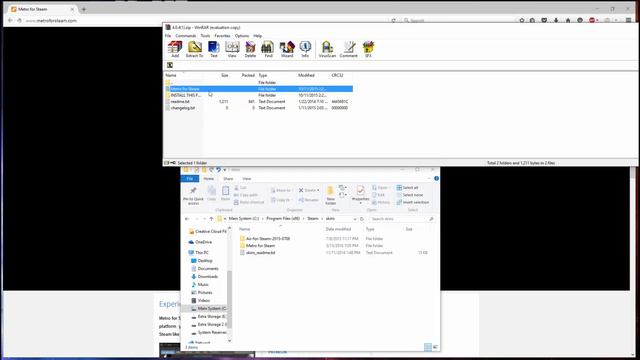Click the Find icon in WinRAR

tap(268, 49)
